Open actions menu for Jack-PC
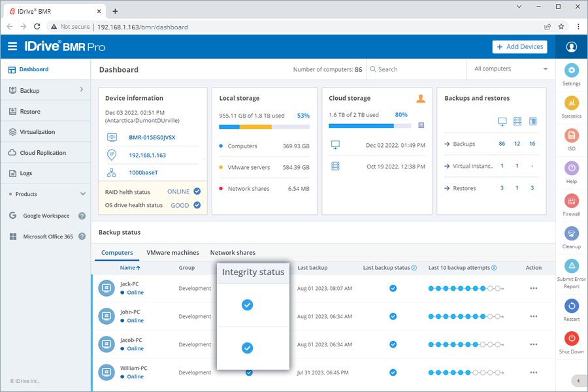 (534, 288)
